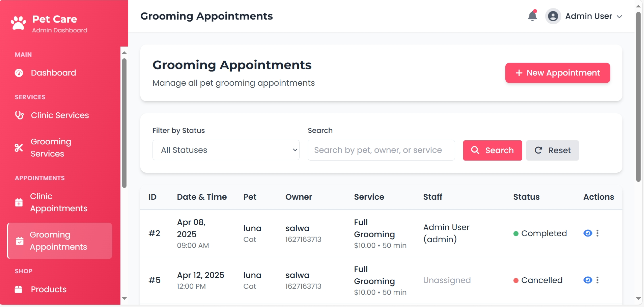Image resolution: width=644 pixels, height=307 pixels.
Task: Click the notification bell icon
Action: point(532,16)
